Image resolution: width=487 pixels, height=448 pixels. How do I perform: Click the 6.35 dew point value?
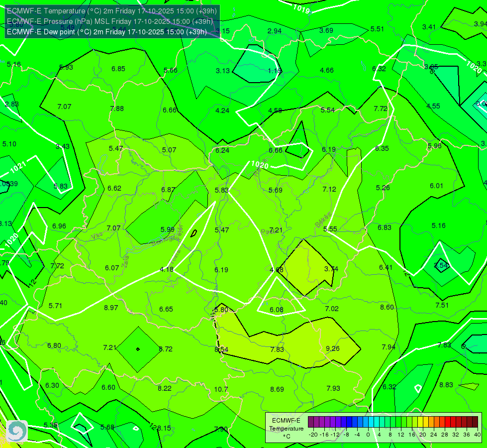(x=382, y=148)
